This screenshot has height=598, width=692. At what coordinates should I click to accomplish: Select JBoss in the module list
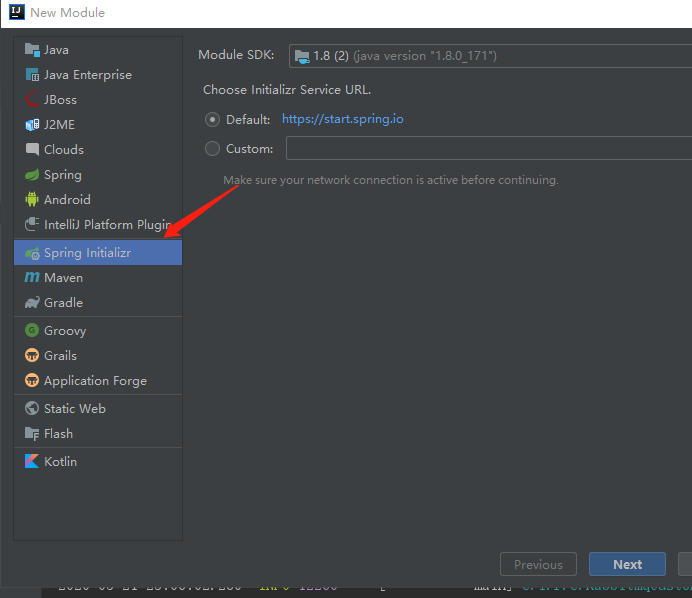tap(98, 100)
